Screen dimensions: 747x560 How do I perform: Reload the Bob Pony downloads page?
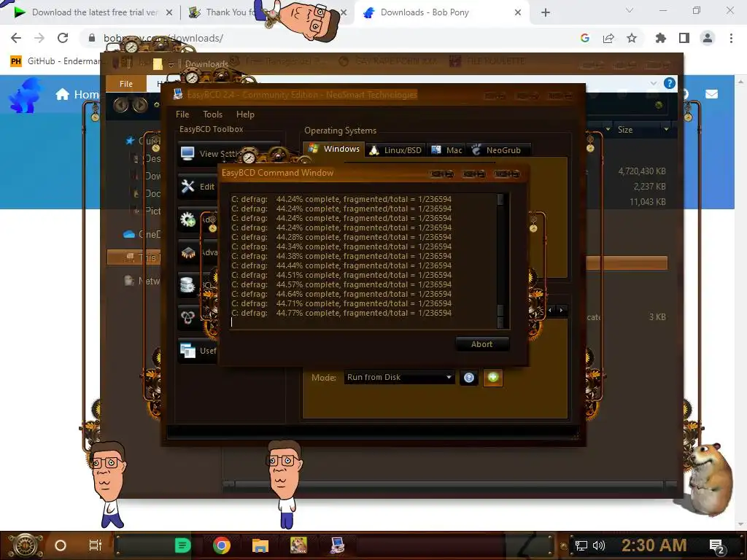tap(63, 38)
